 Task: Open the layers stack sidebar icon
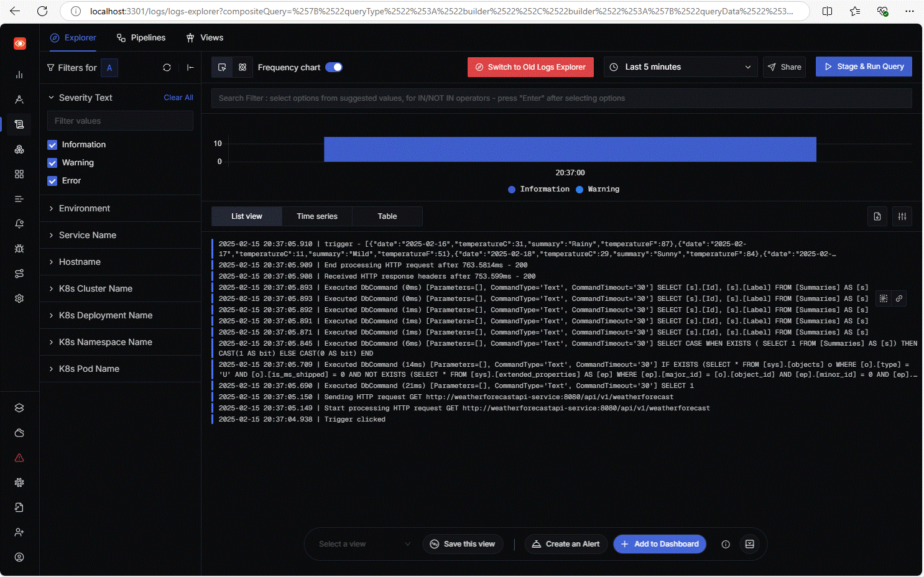(x=19, y=408)
